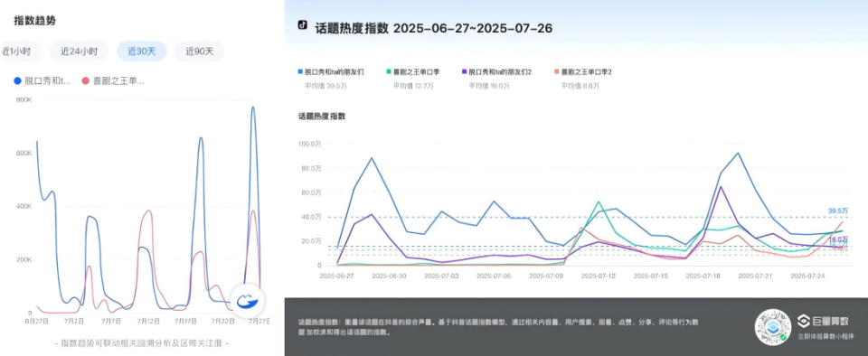Switch to the 近90天 time range tab
The width and height of the screenshot is (868, 356).
199,52
